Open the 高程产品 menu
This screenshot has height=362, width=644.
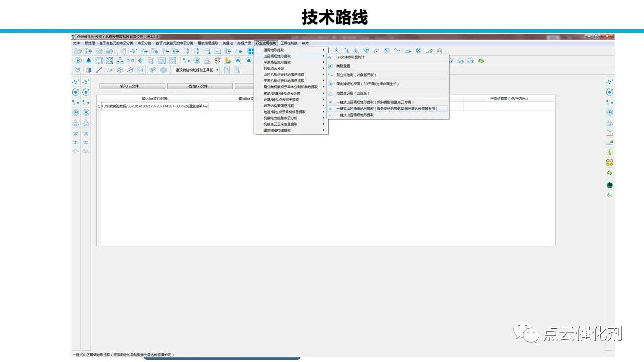(244, 43)
